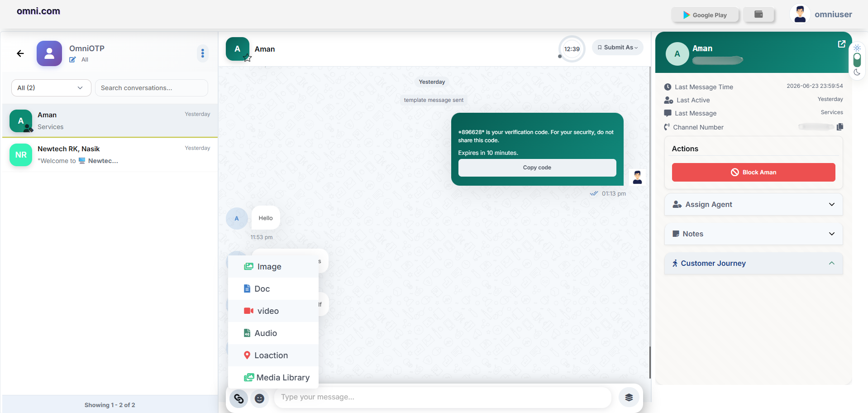Click the wallet icon in the top bar

(758, 14)
